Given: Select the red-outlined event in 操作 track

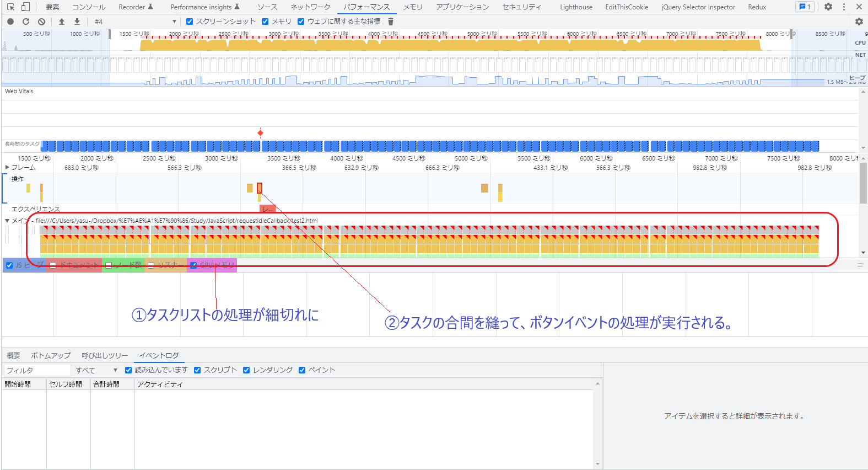Looking at the screenshot, I should [x=260, y=188].
